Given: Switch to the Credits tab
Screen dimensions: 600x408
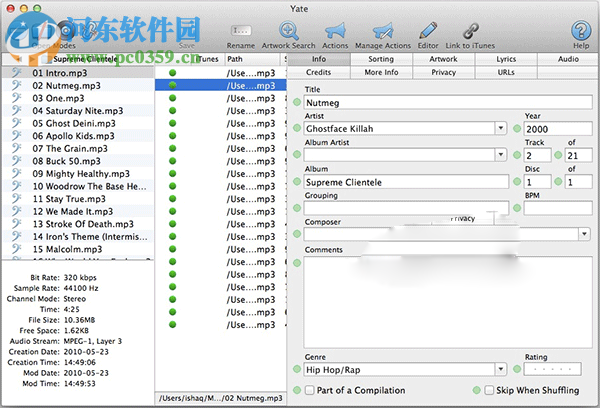Looking at the screenshot, I should tap(319, 72).
